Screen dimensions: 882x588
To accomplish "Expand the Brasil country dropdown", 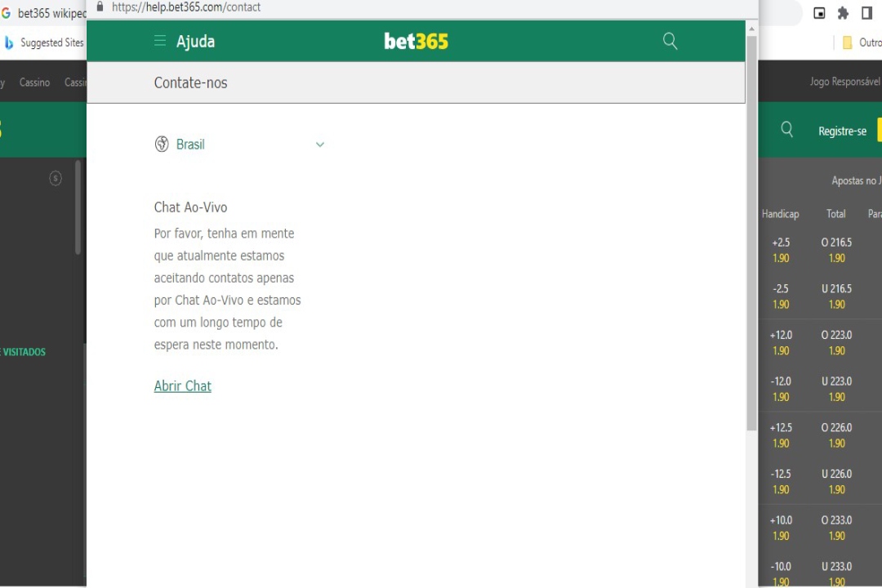I will [319, 144].
